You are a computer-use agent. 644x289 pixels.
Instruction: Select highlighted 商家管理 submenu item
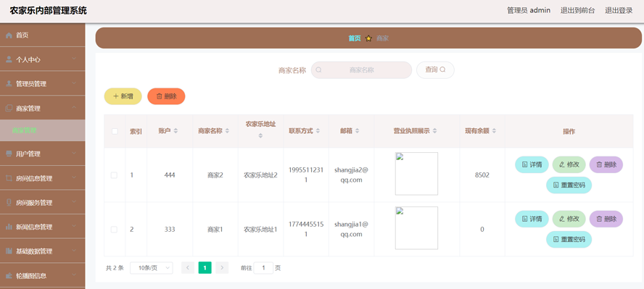point(43,131)
